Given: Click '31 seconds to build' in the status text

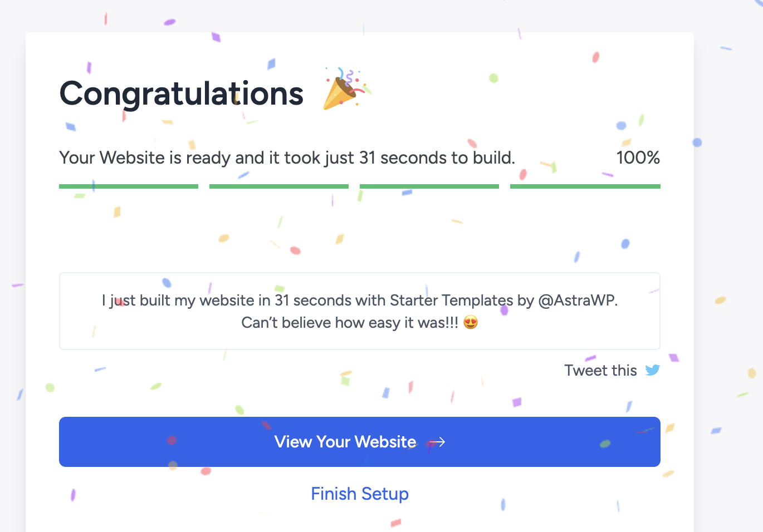Looking at the screenshot, I should [x=436, y=158].
